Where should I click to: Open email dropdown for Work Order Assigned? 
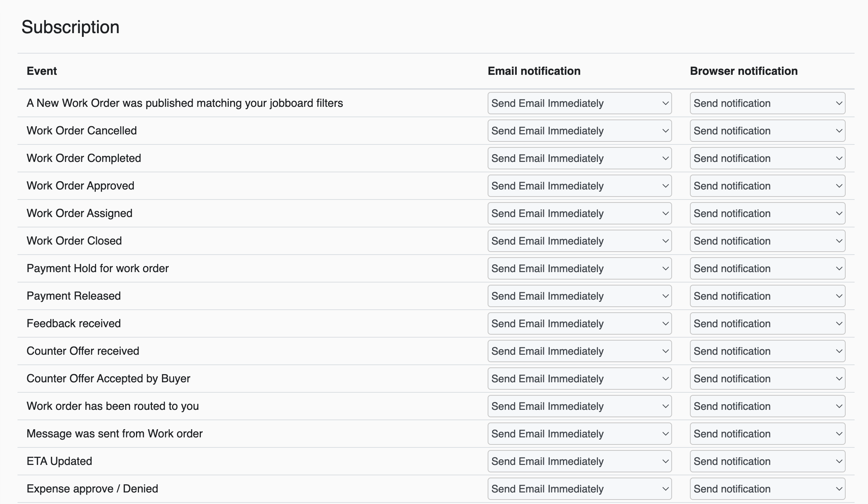(x=579, y=213)
